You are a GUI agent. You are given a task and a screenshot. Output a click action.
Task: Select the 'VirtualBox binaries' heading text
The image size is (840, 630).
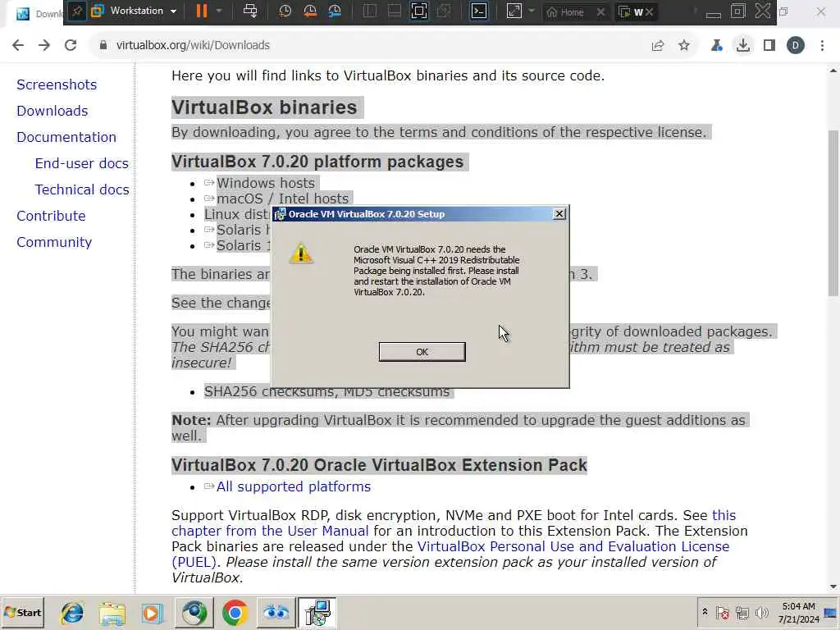(264, 107)
